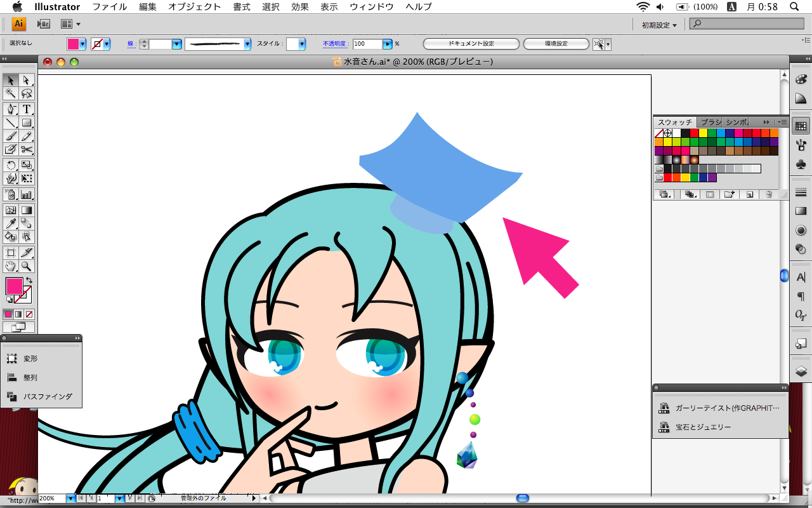Set paint mode to Gradient
This screenshot has height=508, width=812.
click(x=18, y=314)
